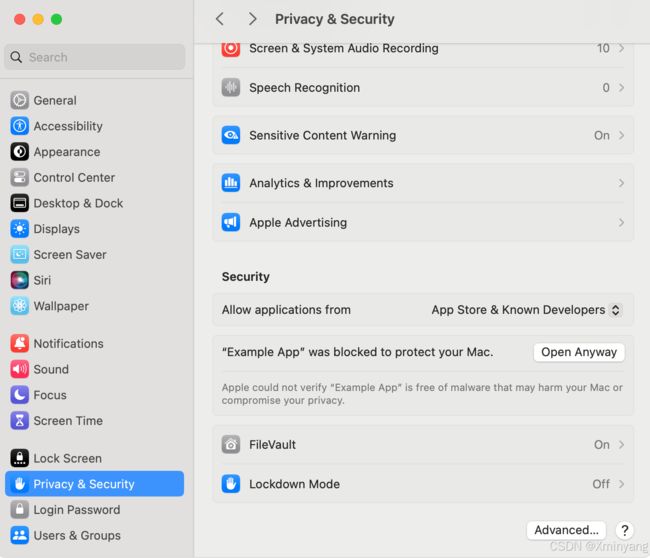
Task: Click the Lockdown Mode hand icon
Action: [x=231, y=484]
